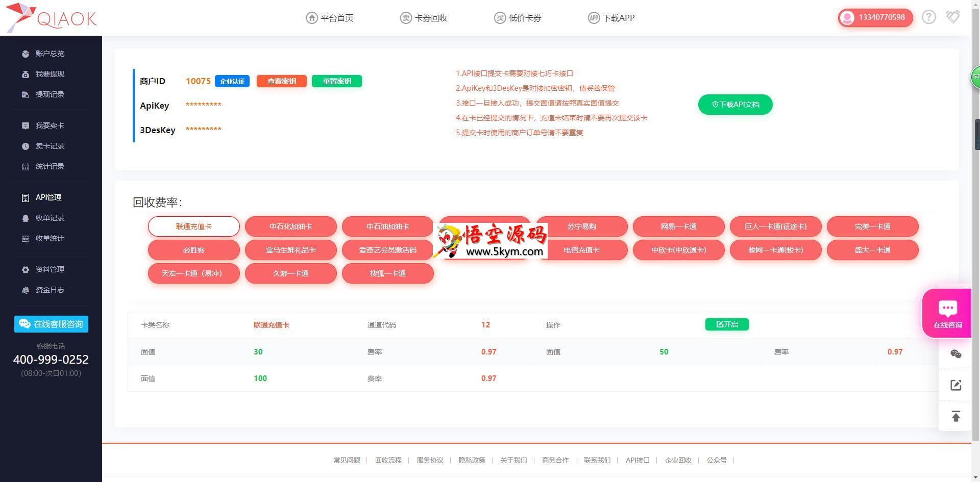Image resolution: width=980 pixels, height=482 pixels.
Task: Click the 我要提现 money bag icon
Action: click(26, 74)
